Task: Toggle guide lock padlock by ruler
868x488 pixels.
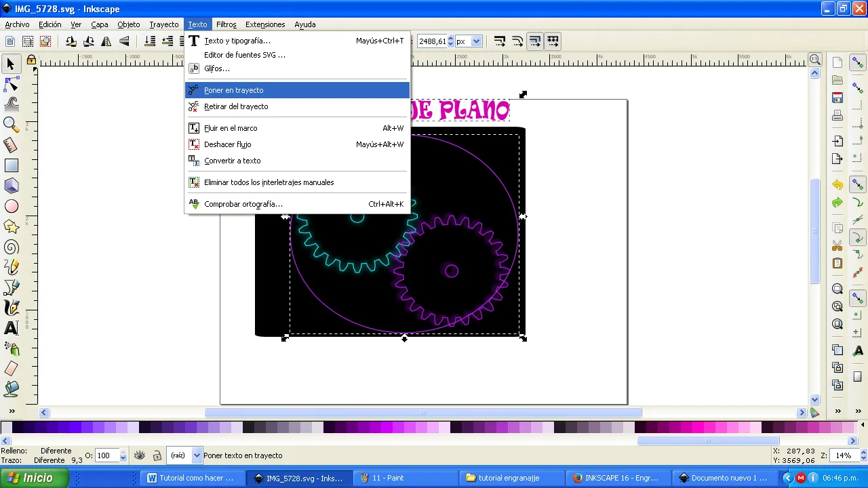Action: click(31, 60)
